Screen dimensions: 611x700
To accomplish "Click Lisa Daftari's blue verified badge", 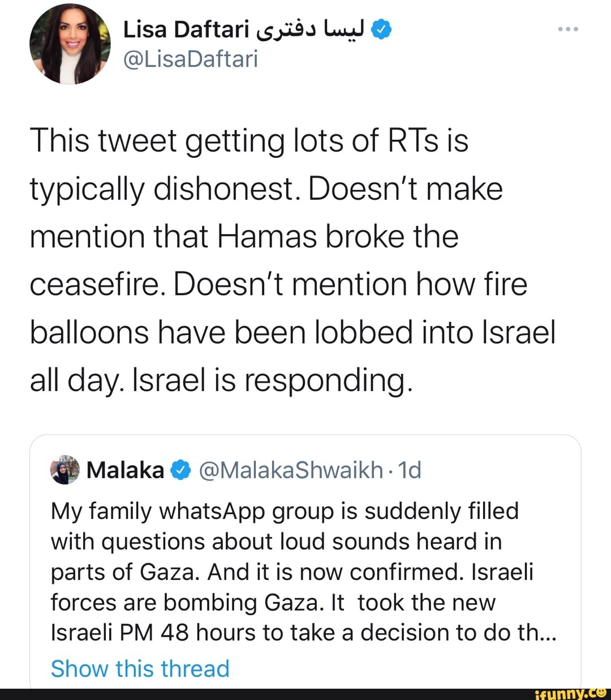I will 381,29.
